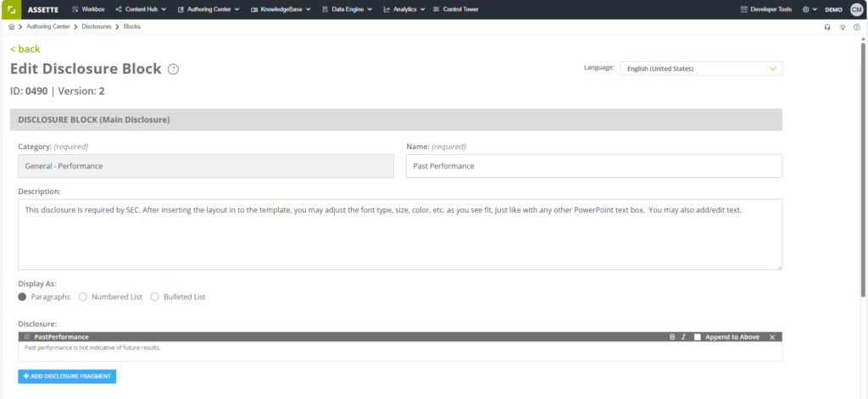Select Bulleted List display option
868x399 pixels.
(x=155, y=297)
